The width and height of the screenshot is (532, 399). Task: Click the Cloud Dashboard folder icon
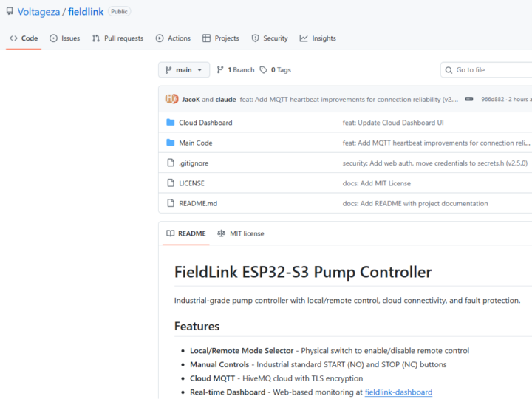click(171, 123)
